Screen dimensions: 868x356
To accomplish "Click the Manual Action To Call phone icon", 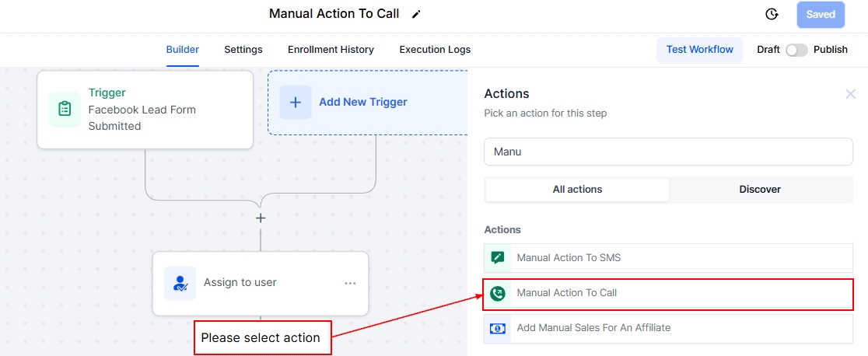I will (498, 293).
